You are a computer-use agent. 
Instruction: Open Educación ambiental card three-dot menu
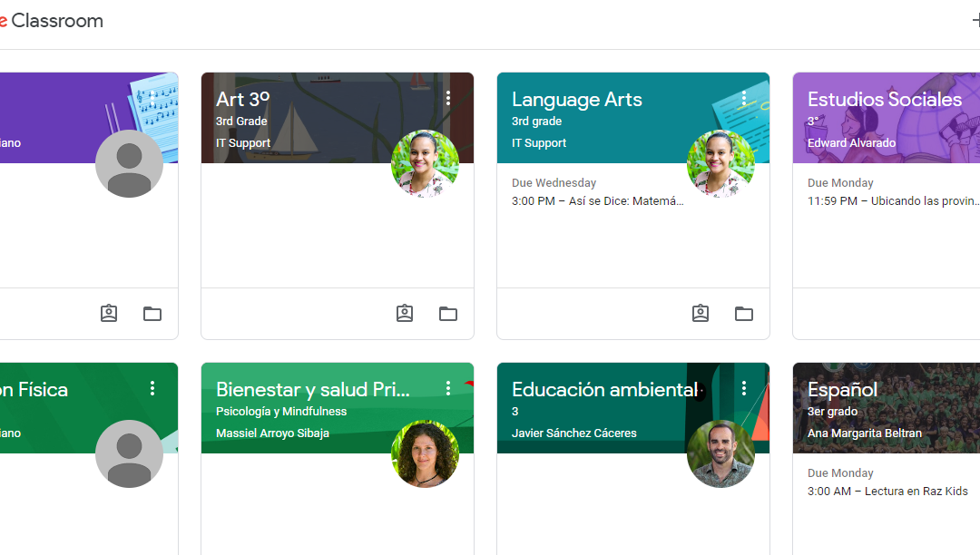click(x=744, y=388)
